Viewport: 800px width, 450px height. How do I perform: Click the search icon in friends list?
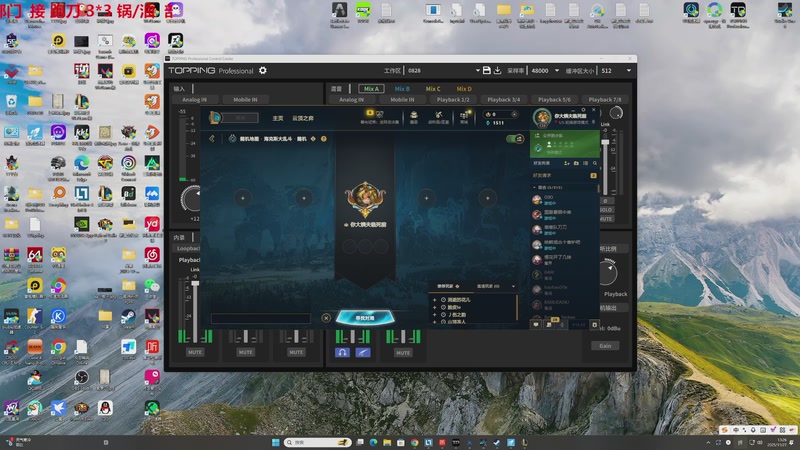594,163
